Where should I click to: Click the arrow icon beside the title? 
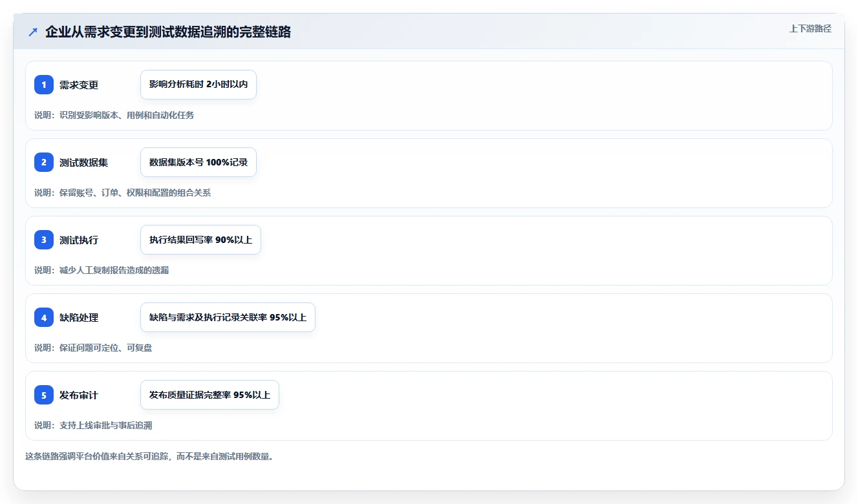pyautogui.click(x=33, y=32)
